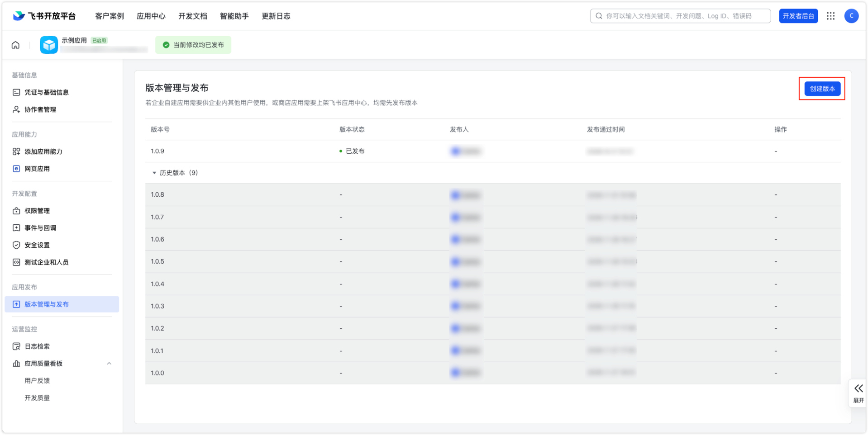Click the 示例应用 app name

(x=74, y=40)
